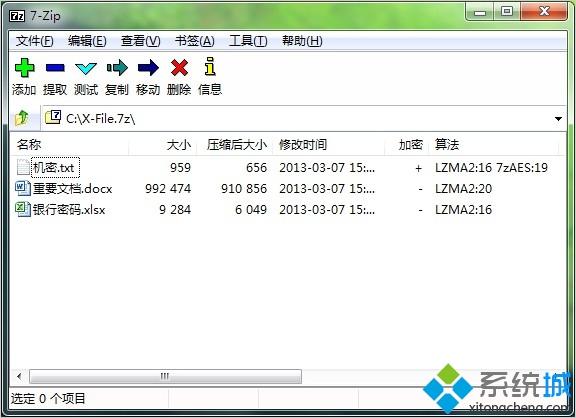Image resolution: width=576 pixels, height=418 pixels.
Task: Click the horizontal scrollbar left arrow
Action: click(19, 376)
